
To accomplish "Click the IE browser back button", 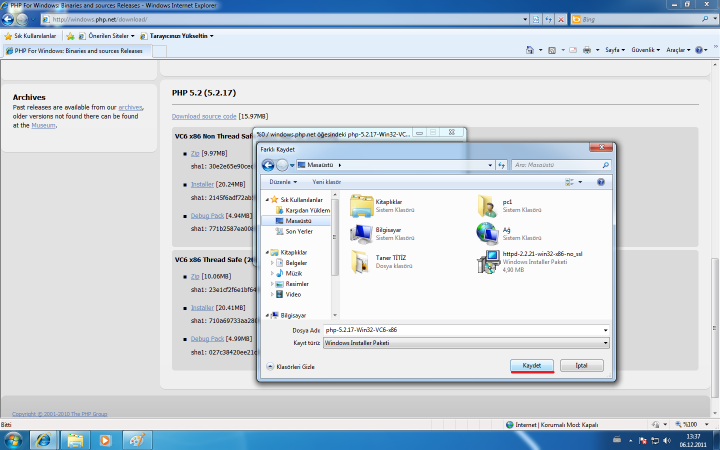I will (8, 19).
